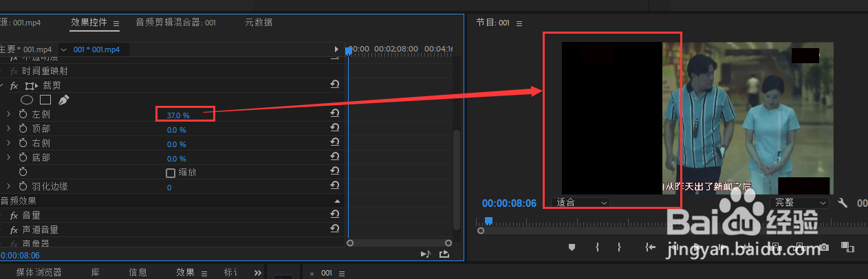Open the 效果控件 panel menu
Screen dimensions: 868x279
tap(116, 23)
